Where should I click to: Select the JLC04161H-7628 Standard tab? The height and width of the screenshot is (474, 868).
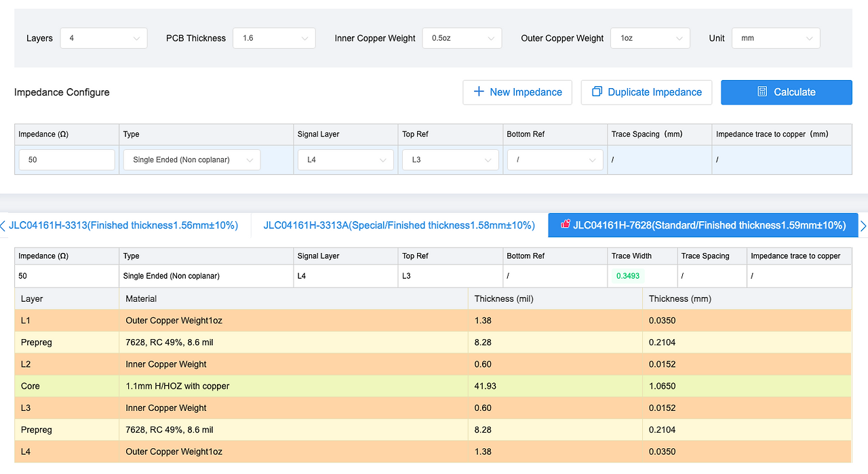pyautogui.click(x=703, y=225)
